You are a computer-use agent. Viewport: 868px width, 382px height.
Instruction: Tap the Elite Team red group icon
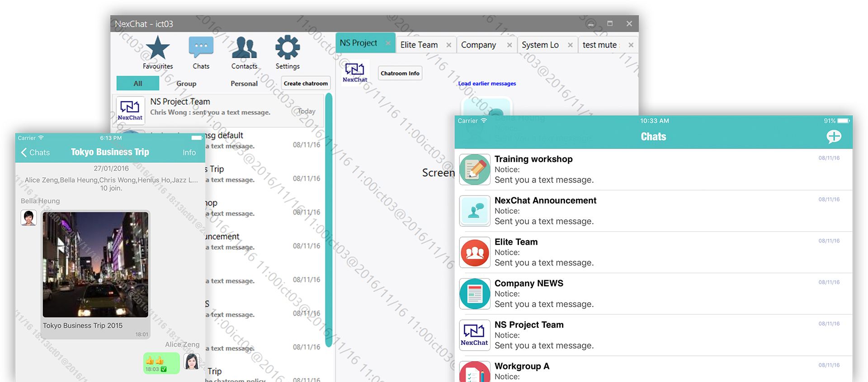[475, 252]
